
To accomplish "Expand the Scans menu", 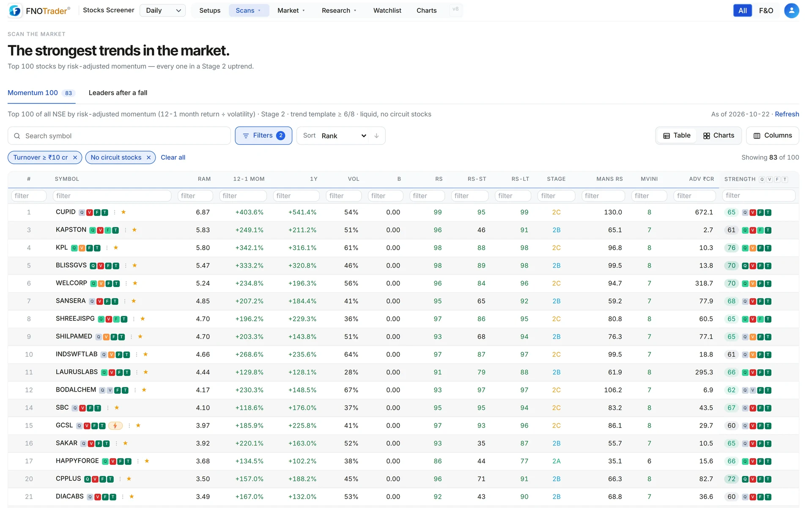I will tap(249, 11).
